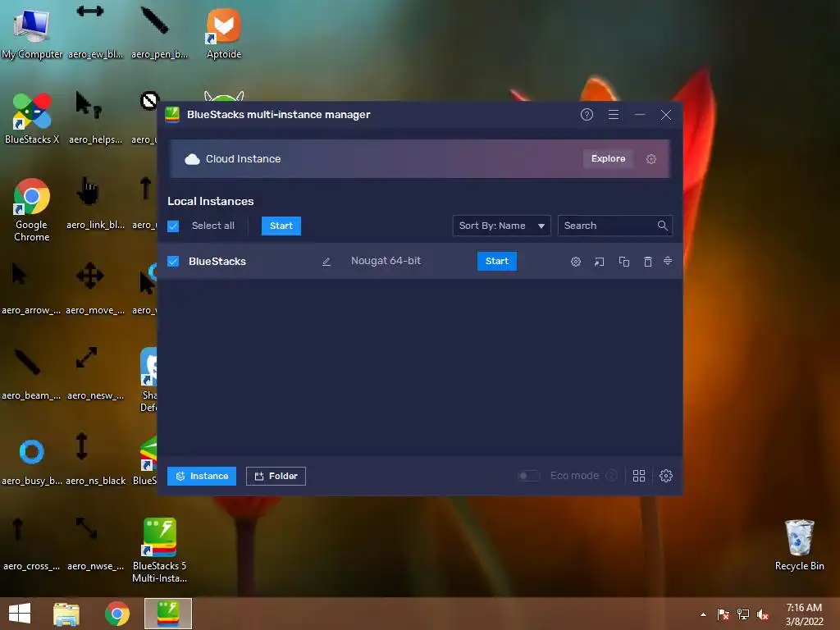Click the "Nougat 64-bit" label
The height and width of the screenshot is (630, 840).
click(x=386, y=261)
